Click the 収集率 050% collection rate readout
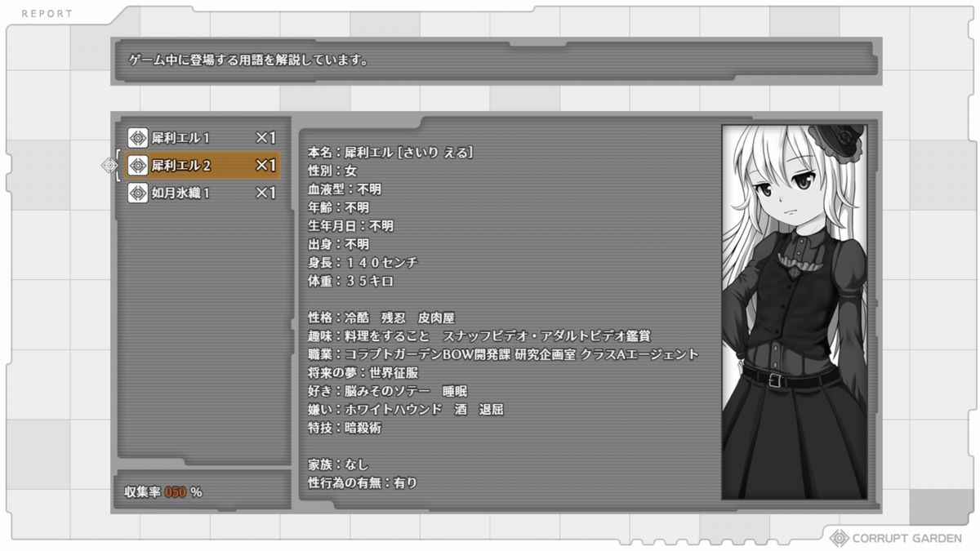980x551 pixels. coord(163,492)
